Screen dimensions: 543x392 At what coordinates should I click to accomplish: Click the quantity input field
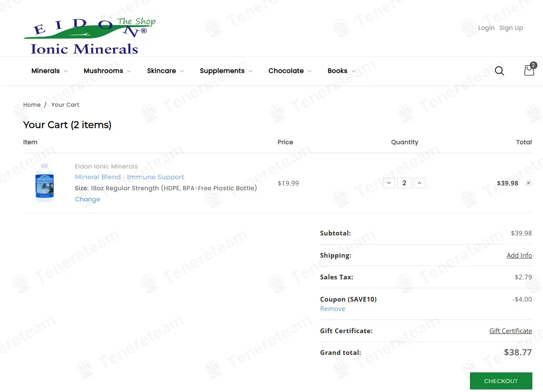click(404, 183)
